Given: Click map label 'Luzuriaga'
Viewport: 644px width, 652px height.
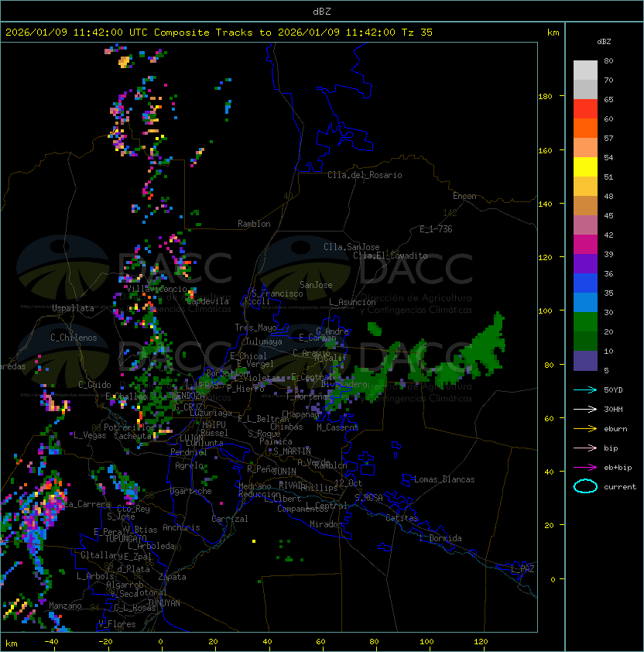Looking at the screenshot, I should tap(211, 413).
